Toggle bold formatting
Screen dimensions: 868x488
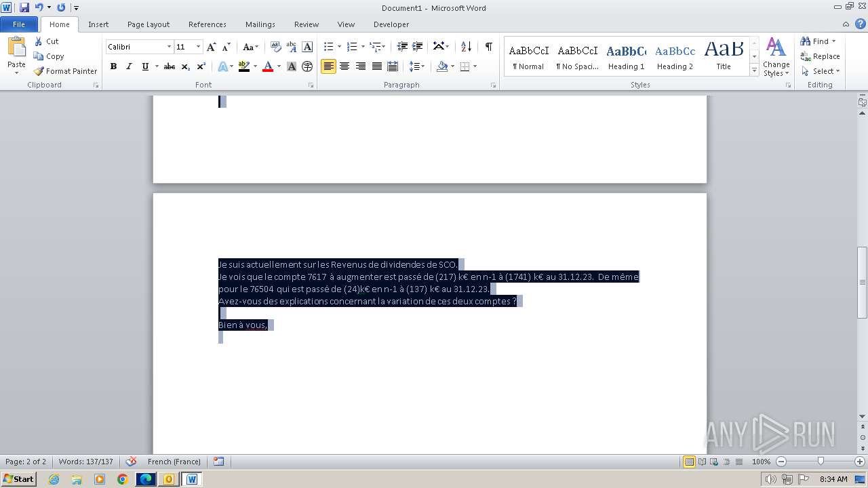click(113, 66)
